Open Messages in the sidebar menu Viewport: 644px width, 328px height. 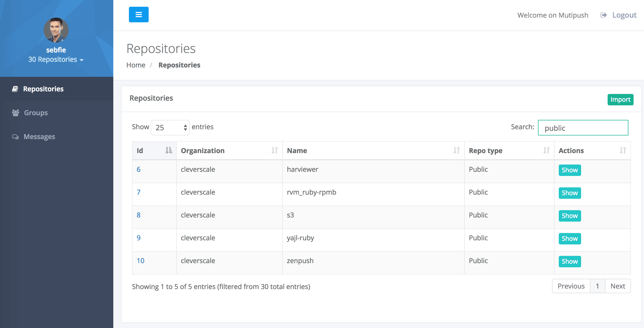tap(57, 136)
